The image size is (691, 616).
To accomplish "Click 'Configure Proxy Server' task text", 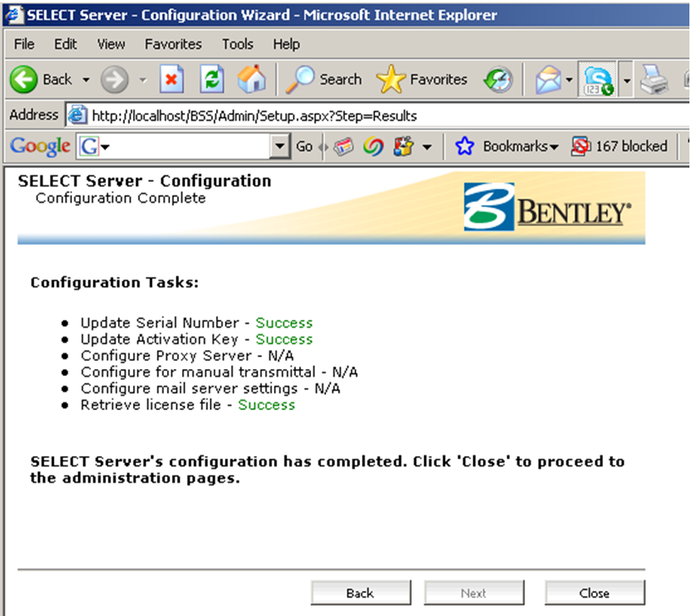I will click(166, 356).
